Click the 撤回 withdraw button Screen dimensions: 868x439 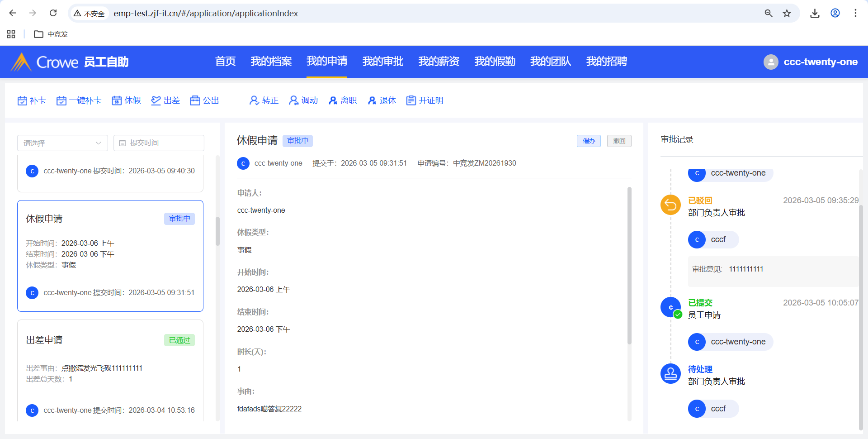(x=619, y=141)
